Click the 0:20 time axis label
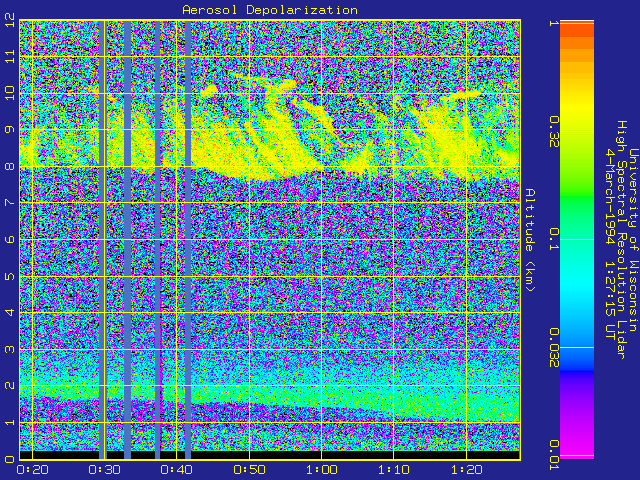Screen dimensions: 640x480 [32, 470]
